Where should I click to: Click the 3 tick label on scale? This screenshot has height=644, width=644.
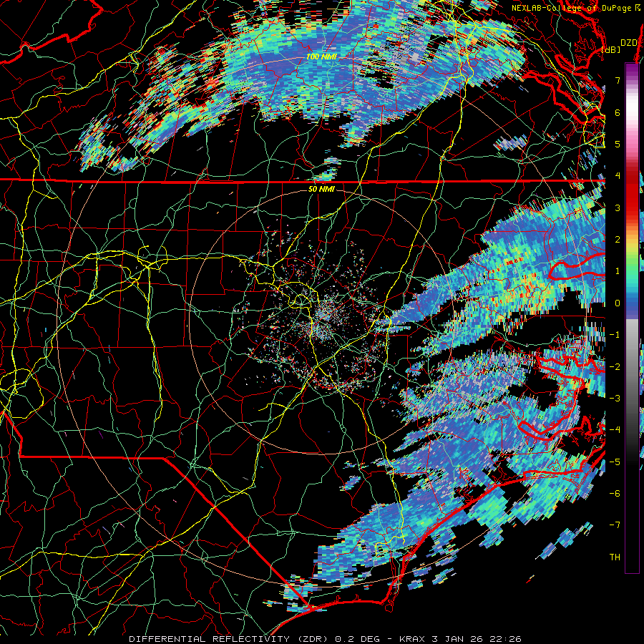[x=618, y=208]
